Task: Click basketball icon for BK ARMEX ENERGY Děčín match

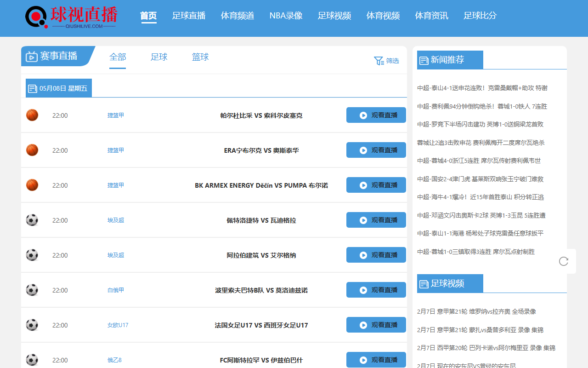Action: coord(32,185)
